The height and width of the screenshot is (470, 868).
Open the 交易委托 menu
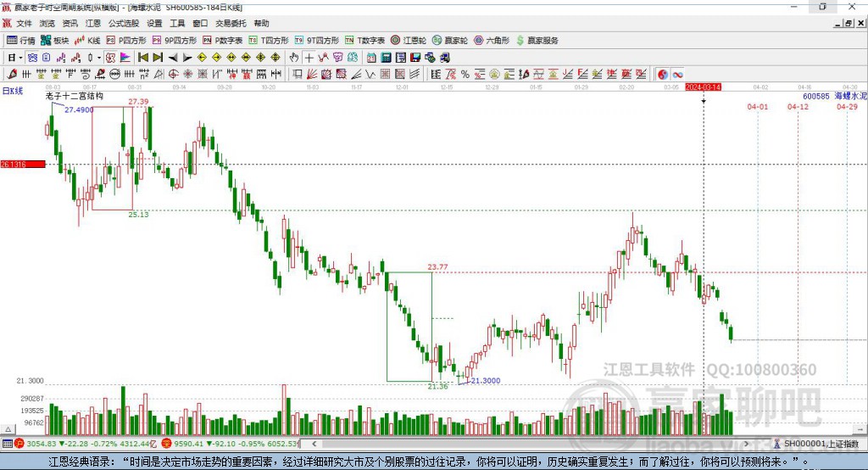pos(231,23)
